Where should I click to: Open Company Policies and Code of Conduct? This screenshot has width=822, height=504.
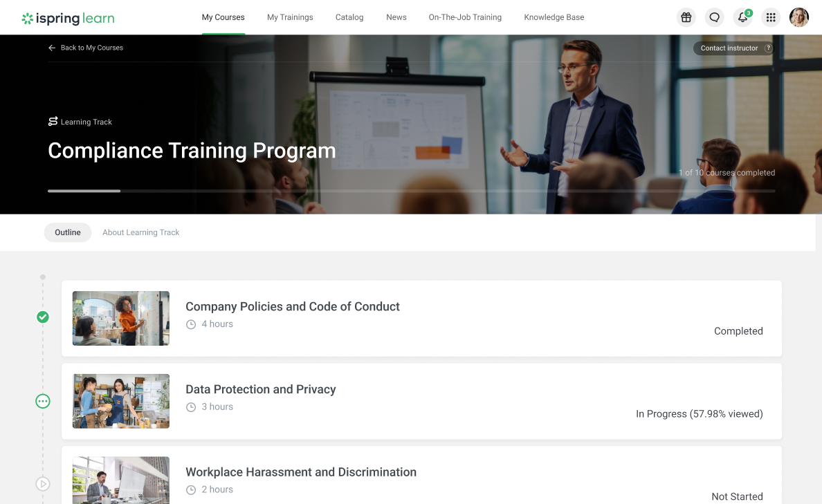tap(293, 306)
